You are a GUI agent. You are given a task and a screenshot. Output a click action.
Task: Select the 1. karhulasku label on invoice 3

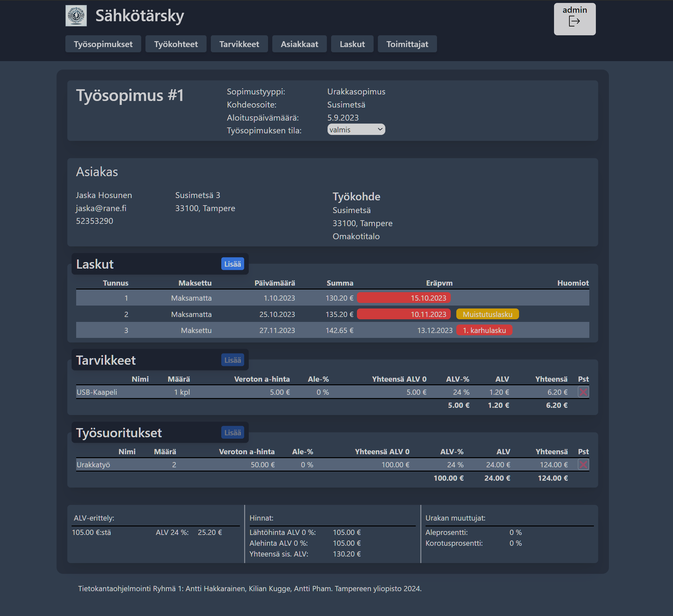tap(484, 330)
